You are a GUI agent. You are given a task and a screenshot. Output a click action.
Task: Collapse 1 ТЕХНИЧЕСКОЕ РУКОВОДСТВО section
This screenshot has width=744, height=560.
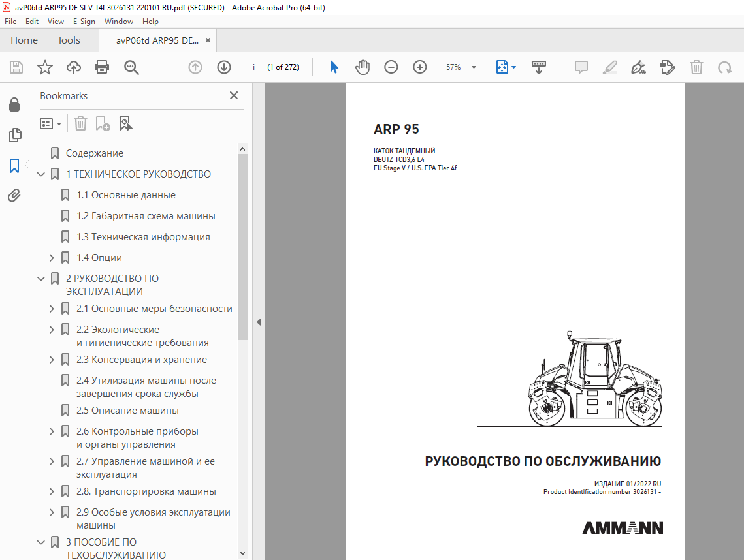tap(41, 174)
